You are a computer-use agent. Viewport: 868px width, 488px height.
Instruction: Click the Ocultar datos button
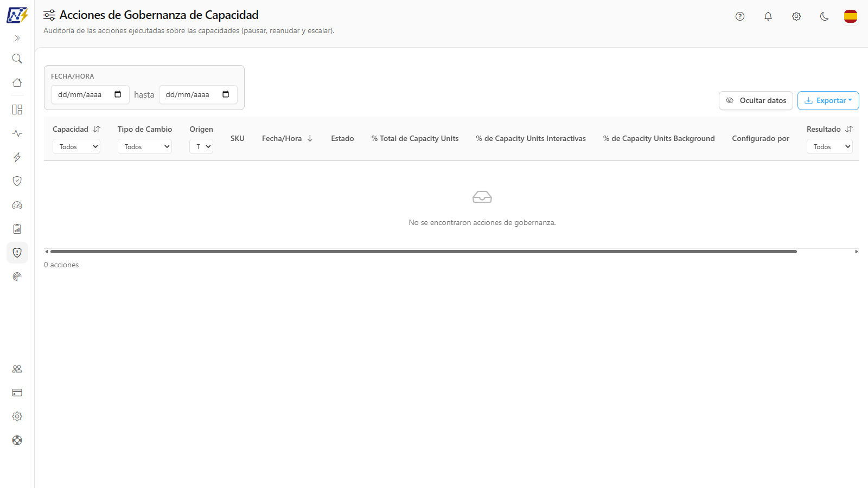pos(756,100)
